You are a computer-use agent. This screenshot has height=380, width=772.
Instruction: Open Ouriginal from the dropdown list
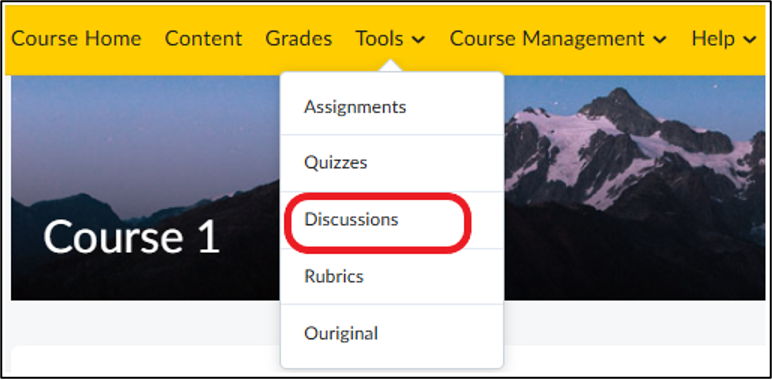pos(392,333)
